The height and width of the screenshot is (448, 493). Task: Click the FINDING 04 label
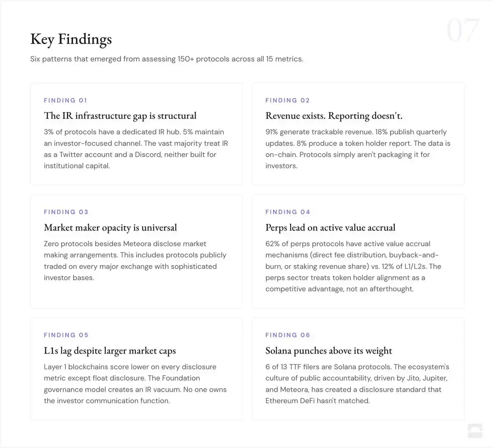(288, 212)
